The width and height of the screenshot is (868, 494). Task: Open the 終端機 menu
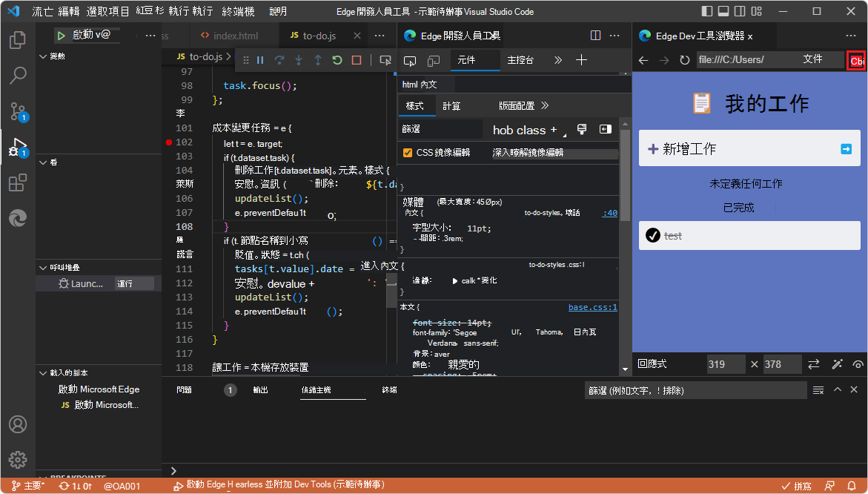pyautogui.click(x=239, y=11)
